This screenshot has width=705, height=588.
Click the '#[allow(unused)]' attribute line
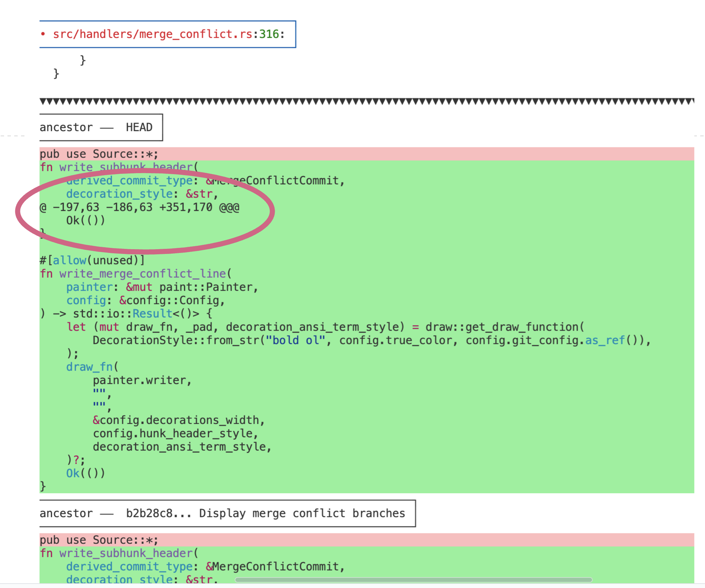[92, 260]
